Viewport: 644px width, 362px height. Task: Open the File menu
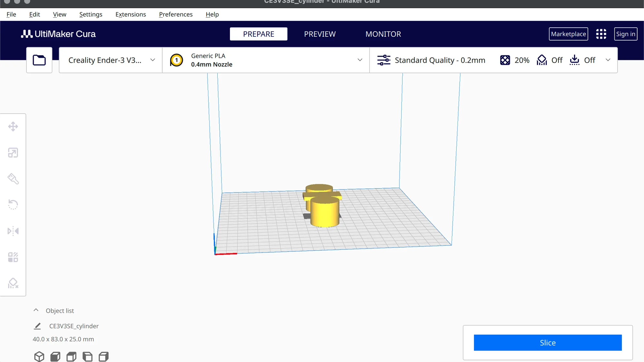11,14
